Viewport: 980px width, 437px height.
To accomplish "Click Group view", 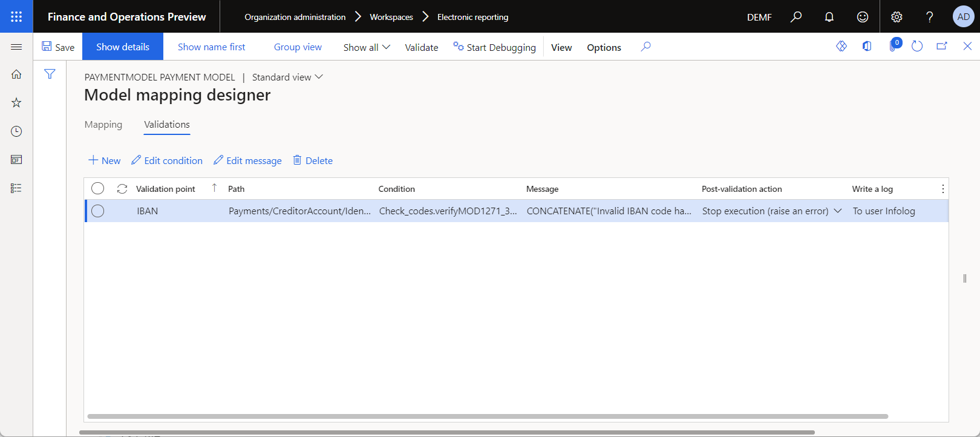I will point(298,47).
